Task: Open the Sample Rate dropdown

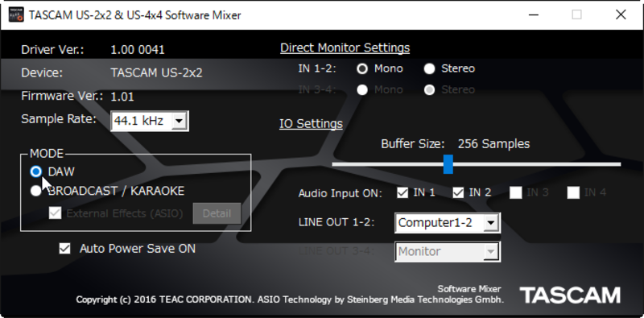Action: pyautogui.click(x=150, y=121)
